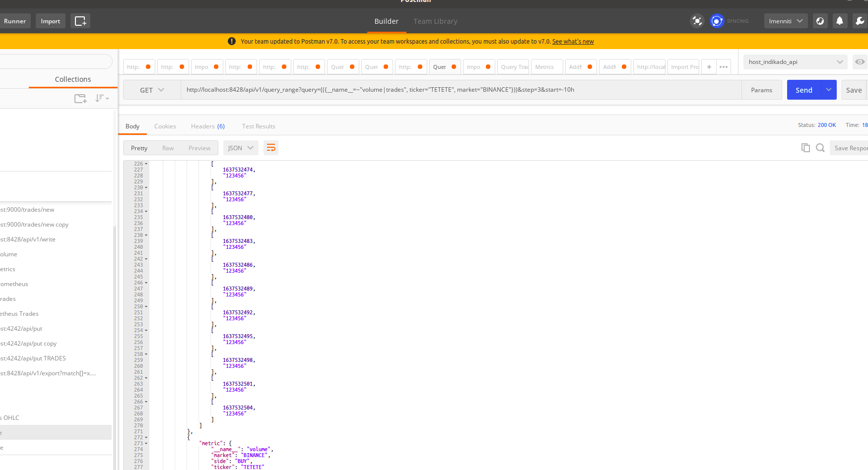This screenshot has height=470, width=868.
Task: Click the request URL input field
Action: (x=461, y=90)
